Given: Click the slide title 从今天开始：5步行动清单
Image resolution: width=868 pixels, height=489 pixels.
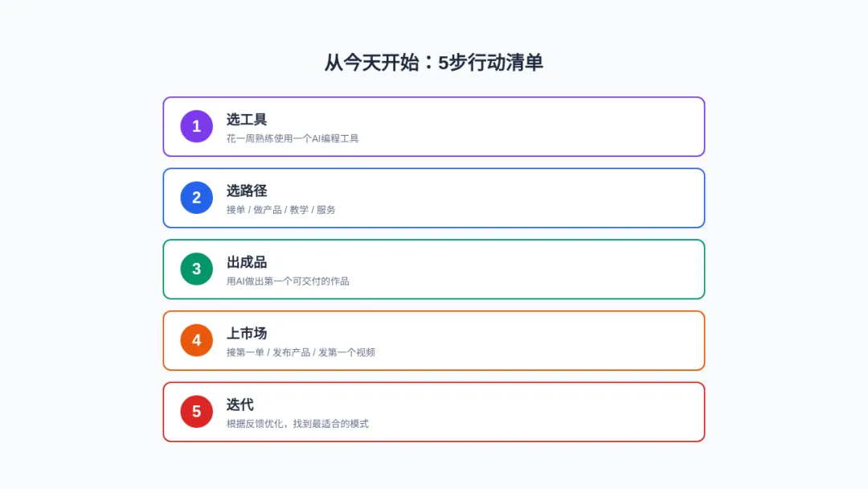Looking at the screenshot, I should coord(433,63).
